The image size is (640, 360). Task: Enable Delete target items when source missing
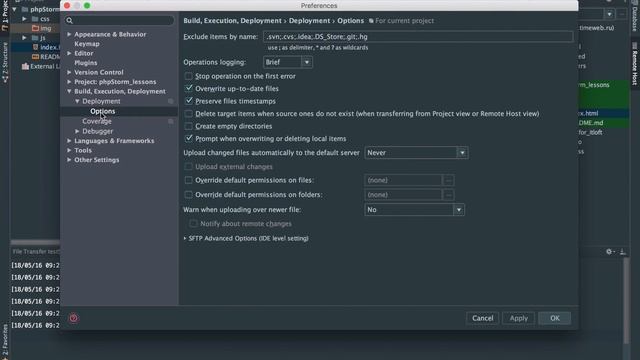coord(189,113)
